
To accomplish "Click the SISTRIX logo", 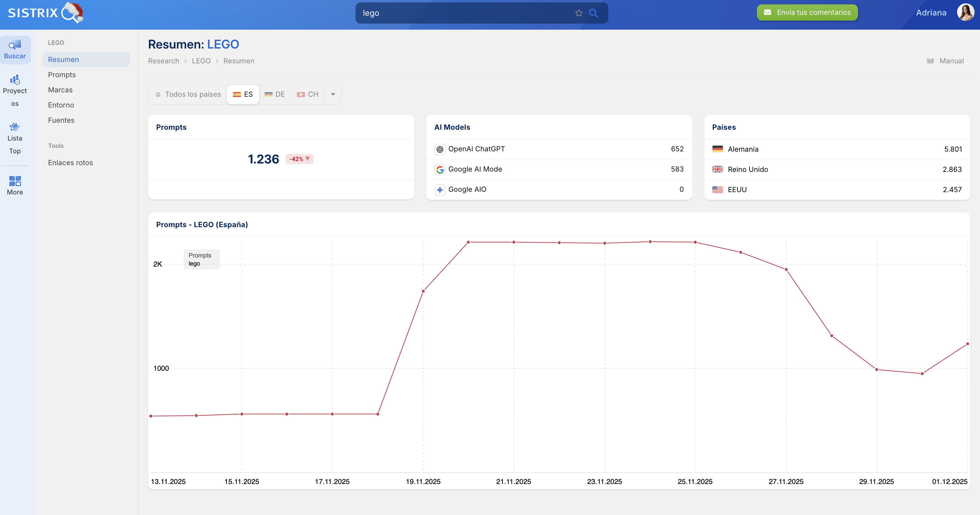I will click(x=45, y=13).
